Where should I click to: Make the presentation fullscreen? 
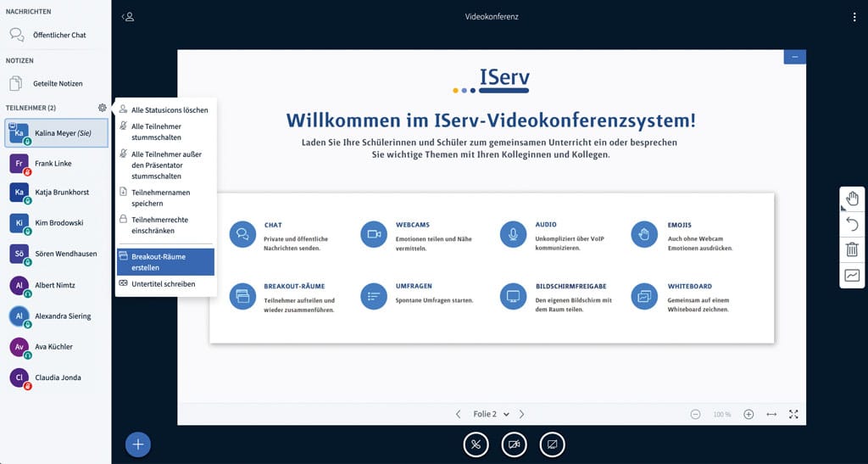coord(793,414)
